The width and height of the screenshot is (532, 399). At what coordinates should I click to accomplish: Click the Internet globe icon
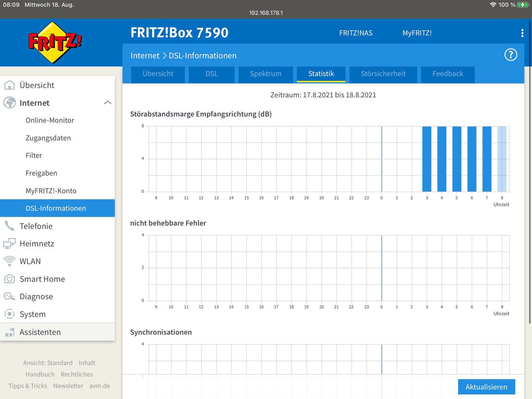pyautogui.click(x=9, y=103)
